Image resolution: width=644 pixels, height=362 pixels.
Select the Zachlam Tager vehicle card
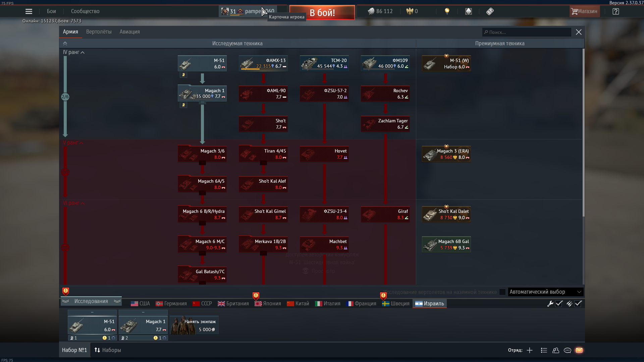385,124
